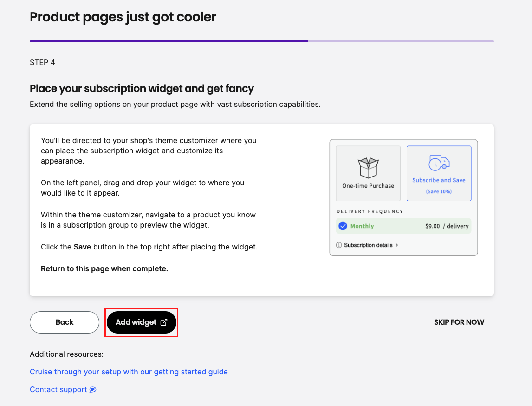Screen dimensions: 532x406
Task: Click the info icon beside Subscription details
Action: point(338,245)
